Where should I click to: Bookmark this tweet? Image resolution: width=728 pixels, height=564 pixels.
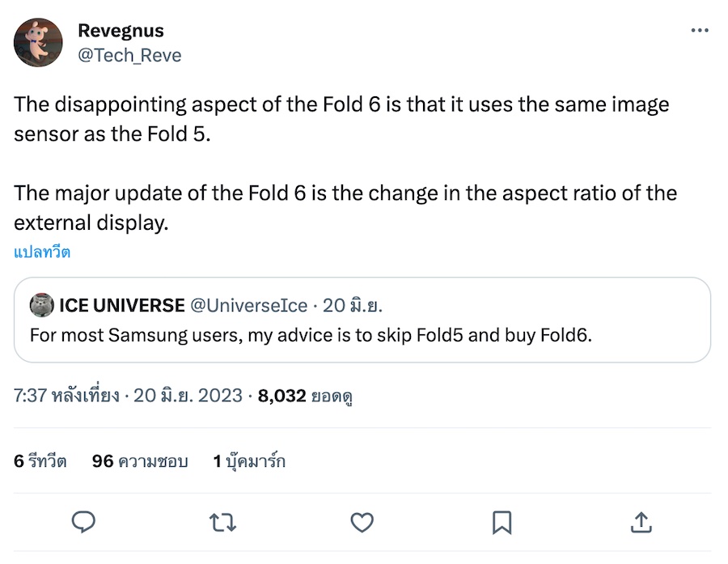(x=502, y=522)
